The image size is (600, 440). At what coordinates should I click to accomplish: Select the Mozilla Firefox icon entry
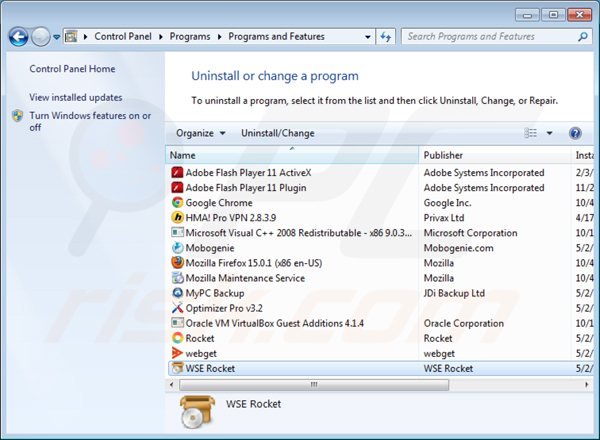[177, 263]
